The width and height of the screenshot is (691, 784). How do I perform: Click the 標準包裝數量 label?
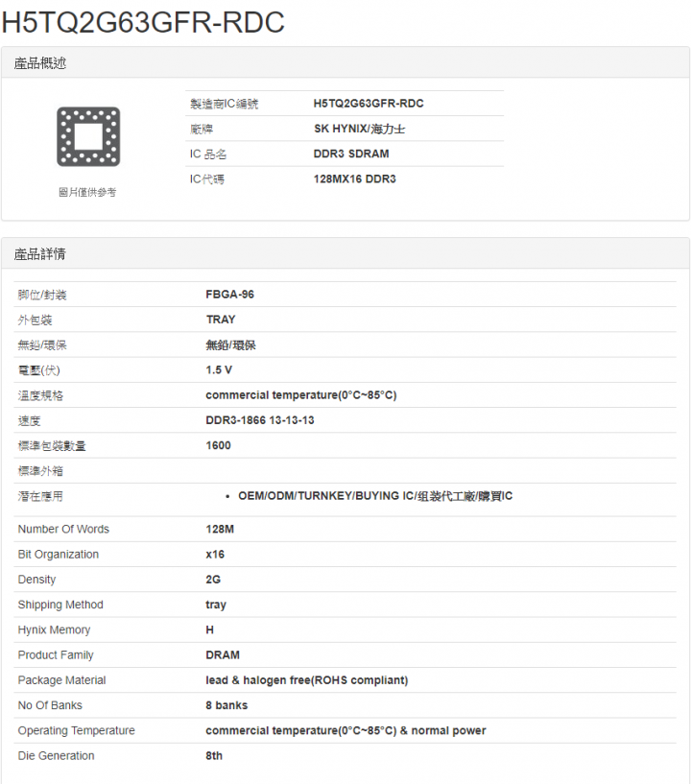(52, 446)
